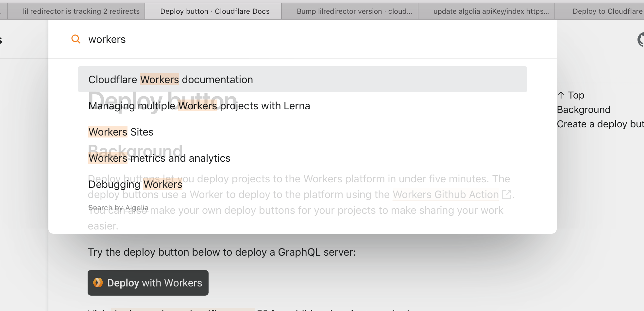644x311 pixels.
Task: Open Cloudflare Workers documentation result
Action: [x=302, y=79]
